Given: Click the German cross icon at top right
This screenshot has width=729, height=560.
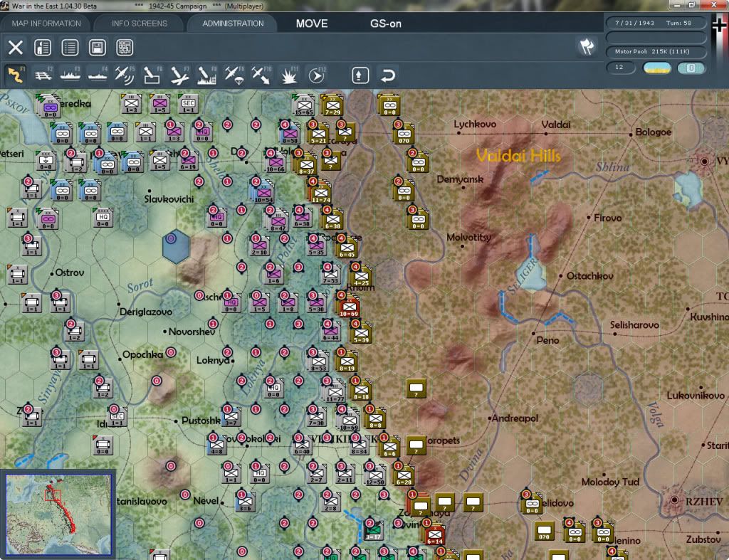Looking at the screenshot, I should tap(719, 26).
